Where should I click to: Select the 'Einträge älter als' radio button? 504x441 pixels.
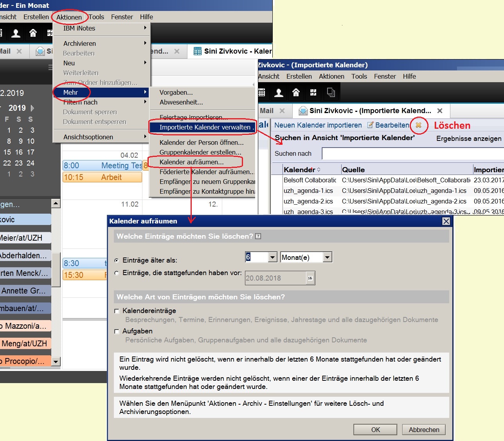click(x=117, y=261)
